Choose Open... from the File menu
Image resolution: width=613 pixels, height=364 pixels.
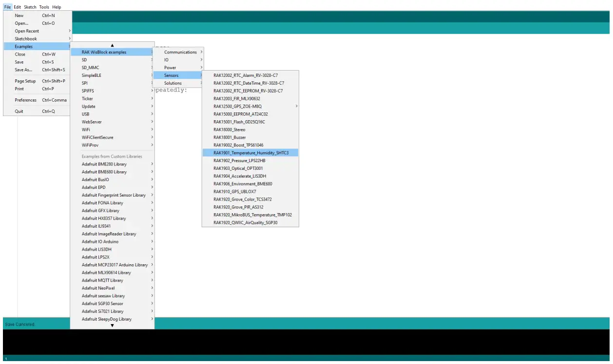pos(38,23)
